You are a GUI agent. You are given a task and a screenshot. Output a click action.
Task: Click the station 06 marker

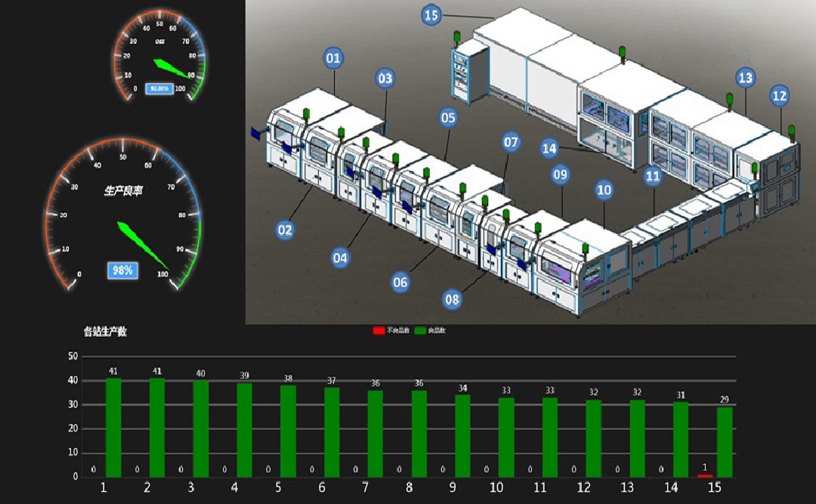tap(400, 282)
